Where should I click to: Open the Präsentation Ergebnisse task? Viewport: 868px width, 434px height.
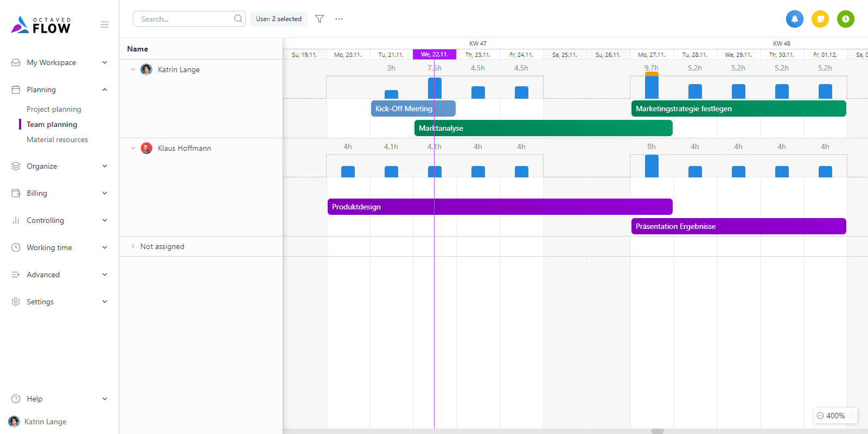pyautogui.click(x=738, y=226)
